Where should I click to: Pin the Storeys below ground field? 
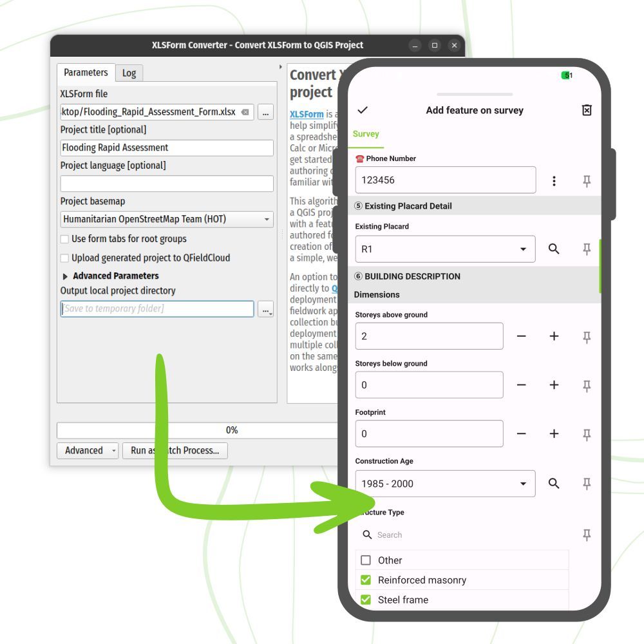(587, 386)
